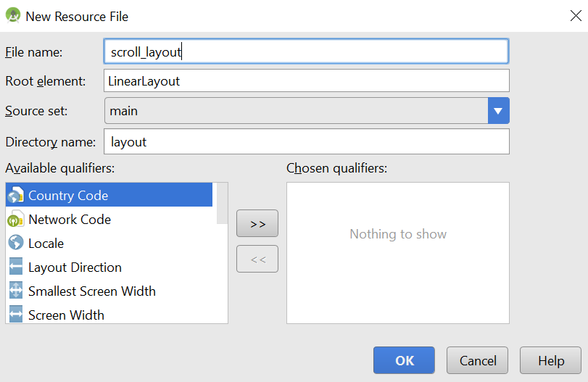The height and width of the screenshot is (382, 588).
Task: Click the Android Studio logo in title bar
Action: tap(13, 15)
